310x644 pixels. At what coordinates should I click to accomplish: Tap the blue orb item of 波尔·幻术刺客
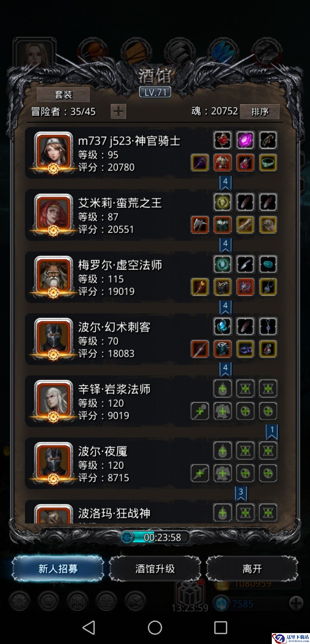coord(222,326)
